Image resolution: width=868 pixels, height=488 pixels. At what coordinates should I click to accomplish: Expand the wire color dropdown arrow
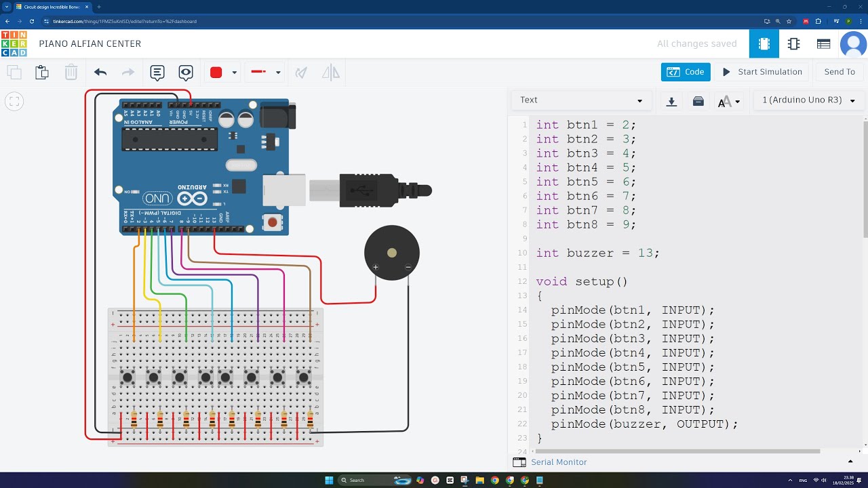tap(235, 73)
